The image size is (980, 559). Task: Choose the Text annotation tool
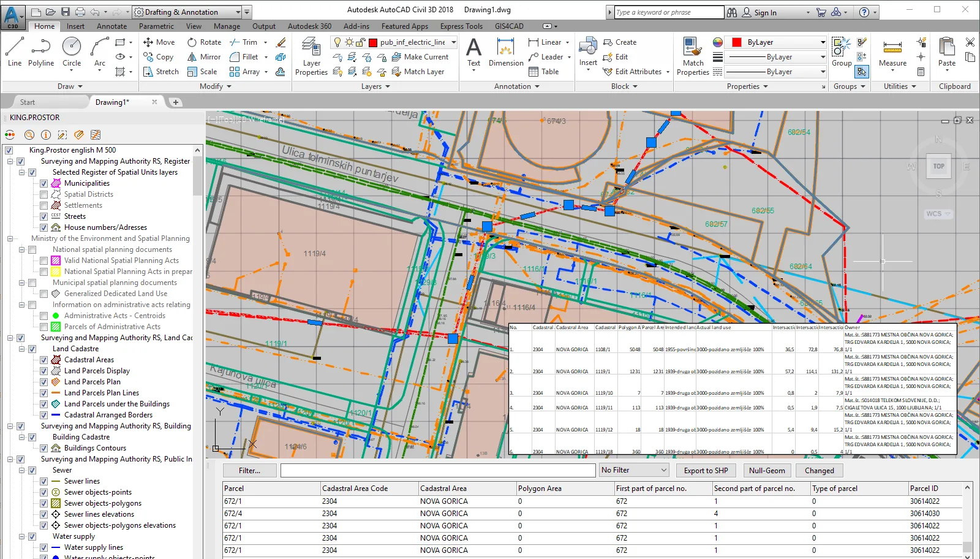(x=473, y=53)
